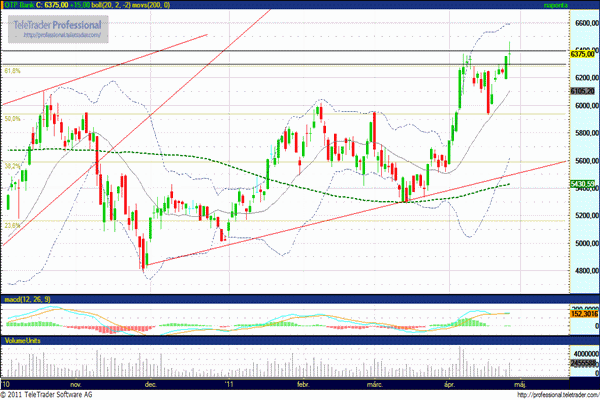
Task: Click the 6375,00 last price tag
Action: point(583,54)
